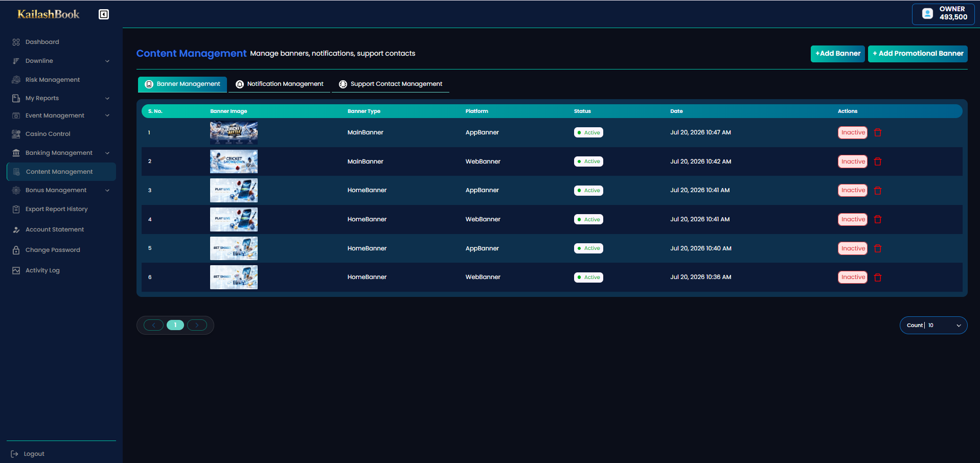Open the Cricket Battle banner thumbnail in row 1
The image size is (980, 463).
tap(234, 132)
